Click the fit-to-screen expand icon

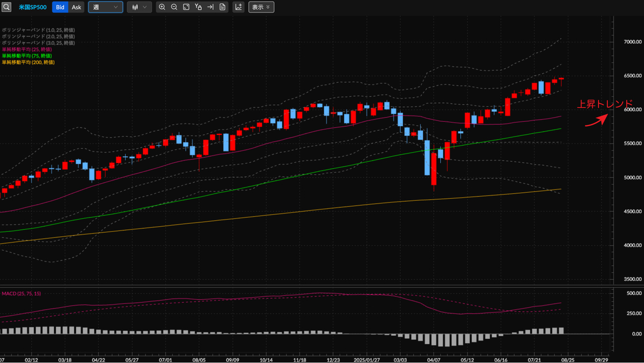[x=186, y=7]
